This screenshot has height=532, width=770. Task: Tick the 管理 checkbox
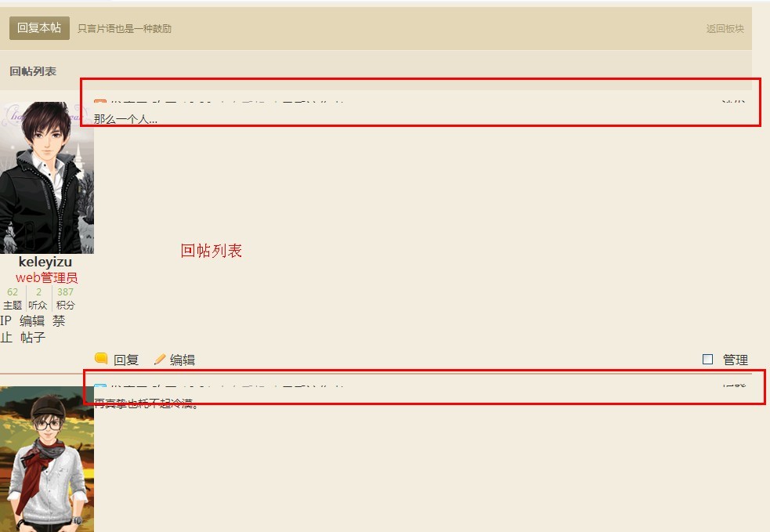(x=707, y=359)
